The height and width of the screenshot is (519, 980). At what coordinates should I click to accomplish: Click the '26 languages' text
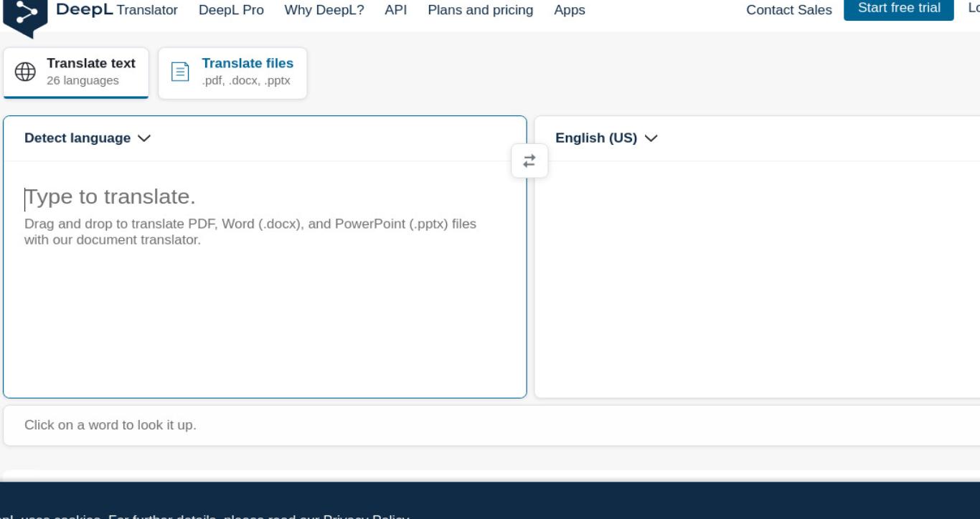(83, 80)
